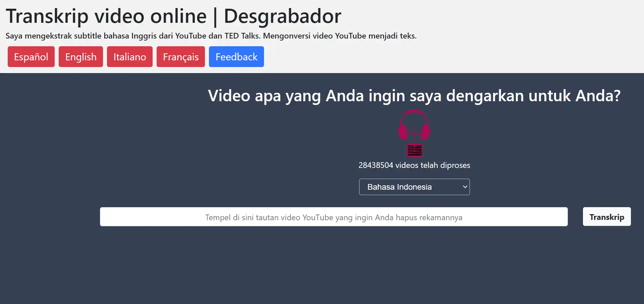Open the Bahasa Indonesia language dropdown
The image size is (644, 304).
(x=414, y=187)
